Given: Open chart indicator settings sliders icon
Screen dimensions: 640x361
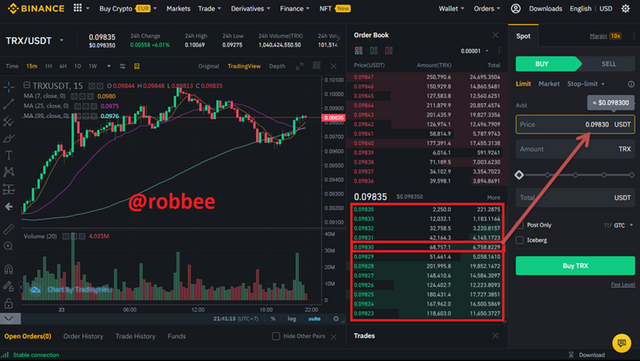Looking at the screenshot, I should (122, 66).
